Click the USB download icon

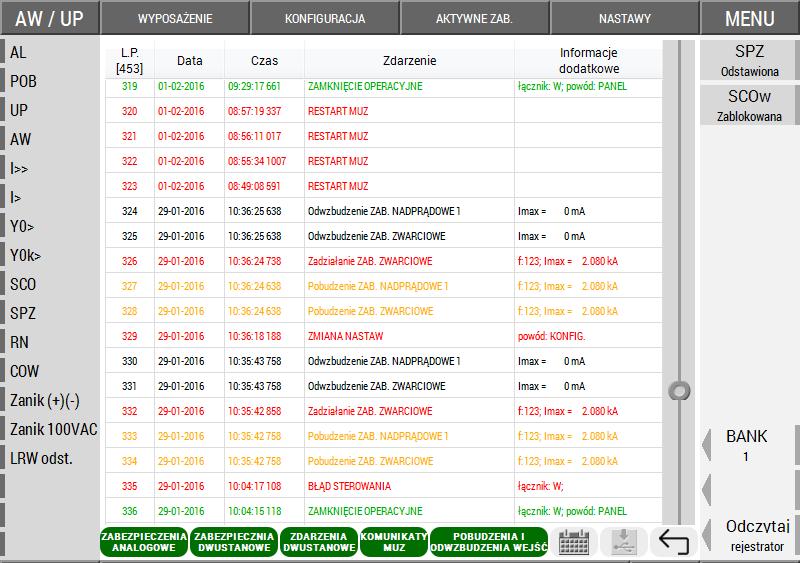623,542
